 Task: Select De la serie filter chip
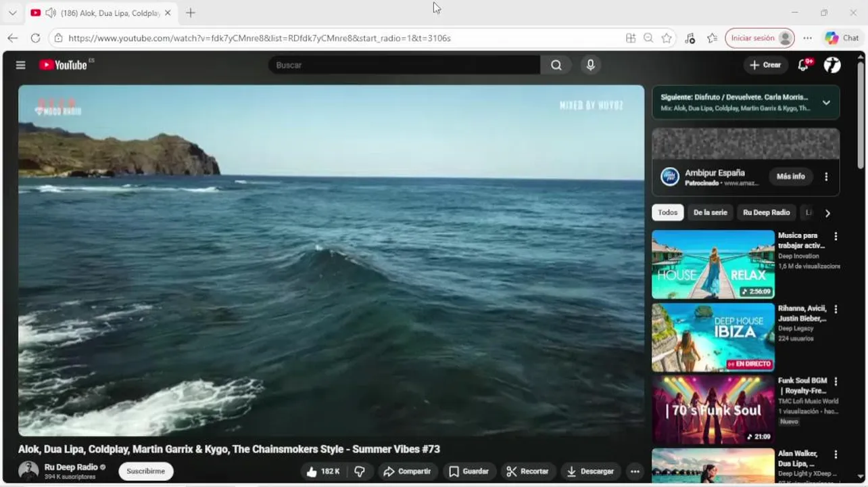pyautogui.click(x=710, y=212)
